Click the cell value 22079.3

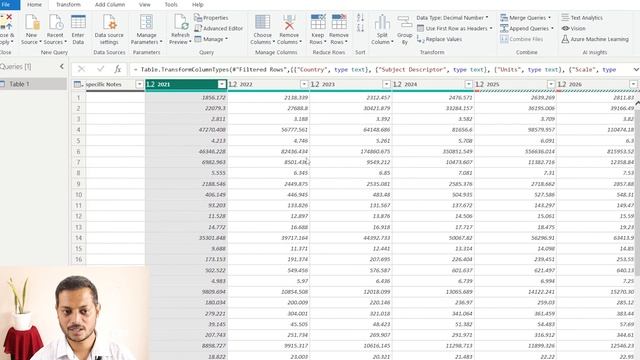tap(215, 108)
